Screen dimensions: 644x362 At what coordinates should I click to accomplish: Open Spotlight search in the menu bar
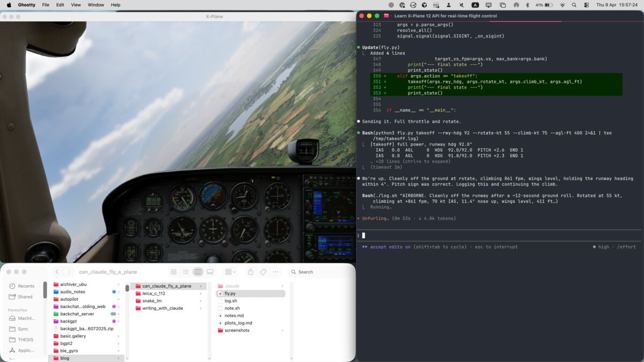pos(574,5)
